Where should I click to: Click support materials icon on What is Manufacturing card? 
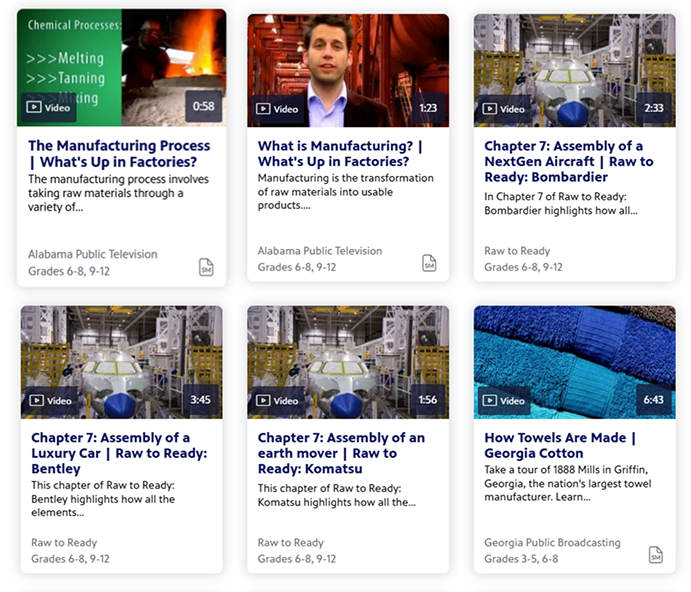point(429,263)
